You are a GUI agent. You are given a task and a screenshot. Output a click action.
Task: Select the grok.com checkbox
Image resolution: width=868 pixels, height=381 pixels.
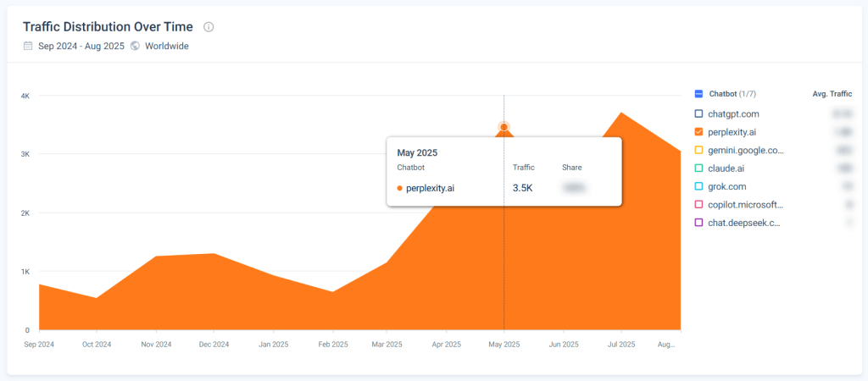[698, 186]
